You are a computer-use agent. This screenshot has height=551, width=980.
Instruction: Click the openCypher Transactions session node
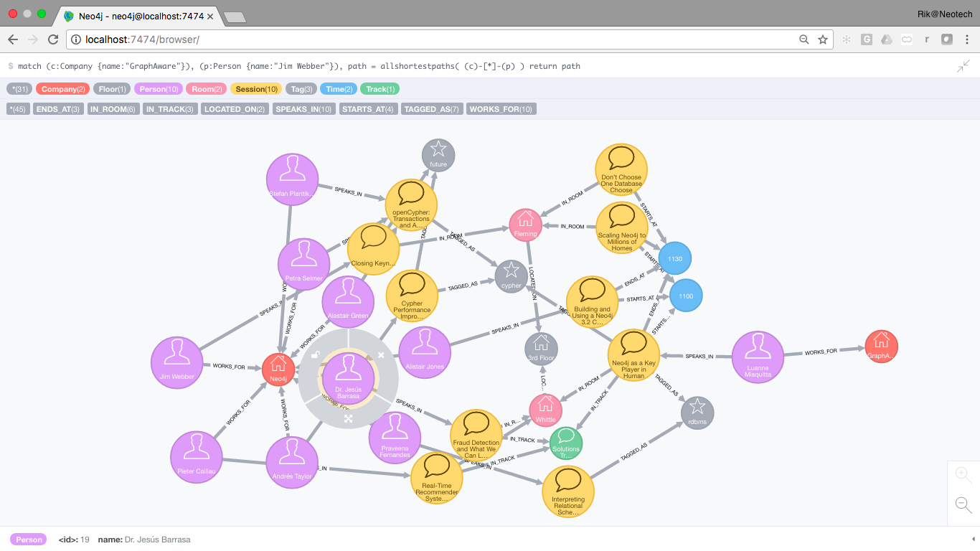[x=411, y=204]
